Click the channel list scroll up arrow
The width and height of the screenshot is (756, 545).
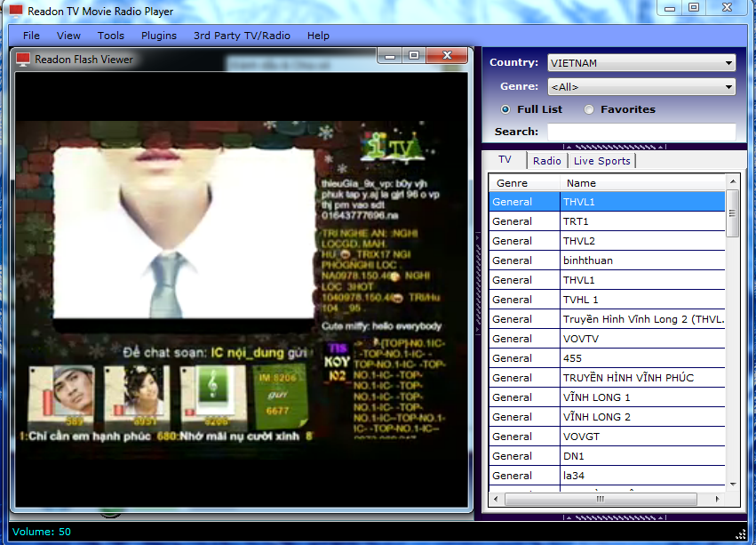coord(733,181)
